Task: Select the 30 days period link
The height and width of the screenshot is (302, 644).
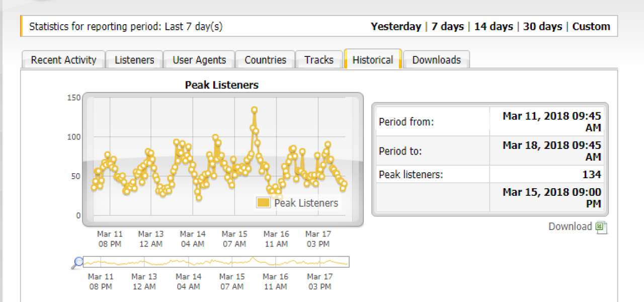Action: click(x=542, y=27)
